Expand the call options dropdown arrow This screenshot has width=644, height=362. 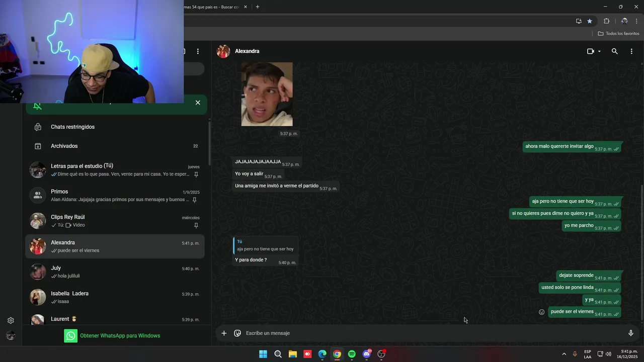pos(599,51)
